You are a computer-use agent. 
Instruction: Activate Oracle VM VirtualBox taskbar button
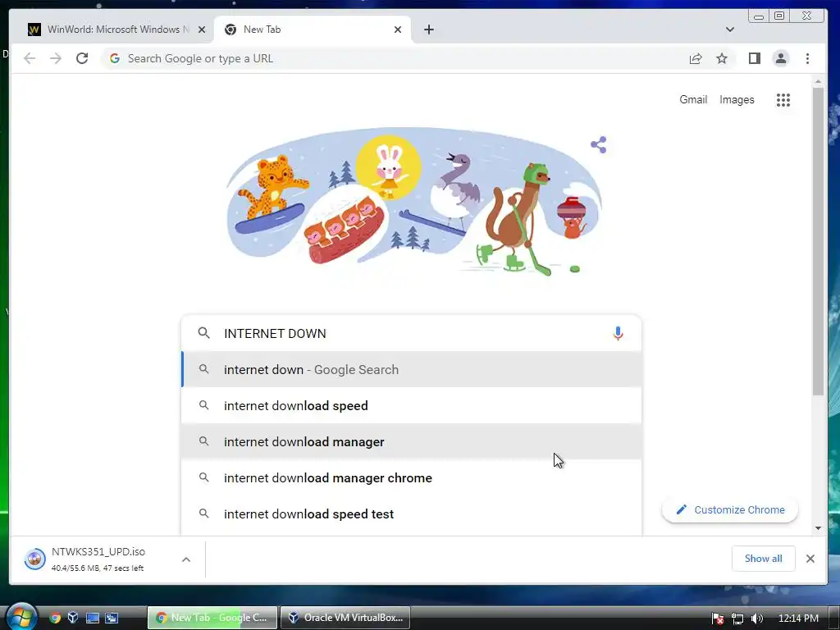pyautogui.click(x=345, y=618)
